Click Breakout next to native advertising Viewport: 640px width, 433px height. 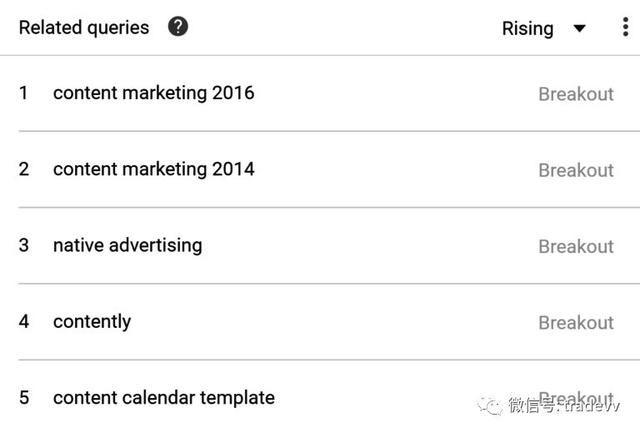(x=576, y=246)
